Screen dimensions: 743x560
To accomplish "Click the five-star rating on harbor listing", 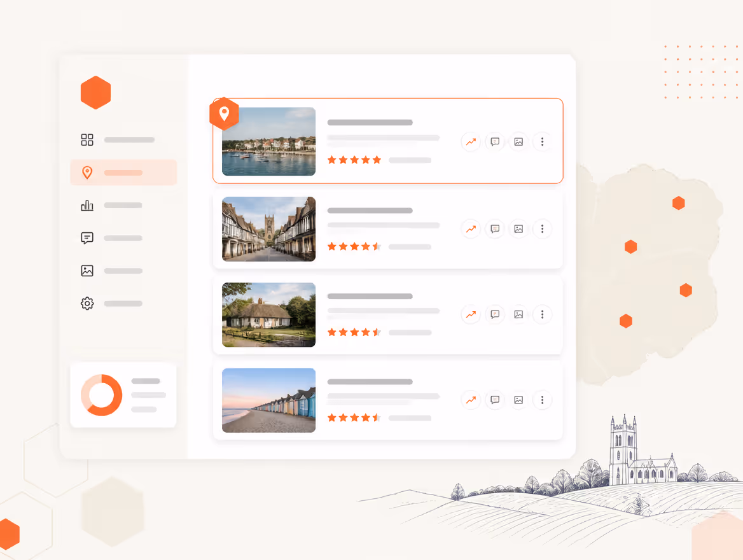I will 354,160.
